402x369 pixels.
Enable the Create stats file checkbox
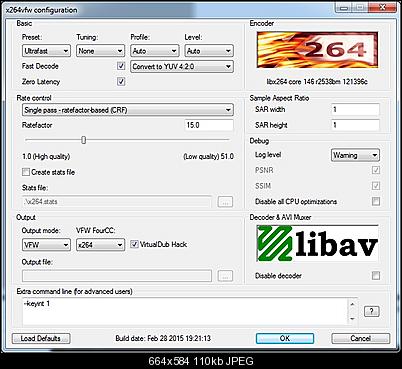[26, 172]
